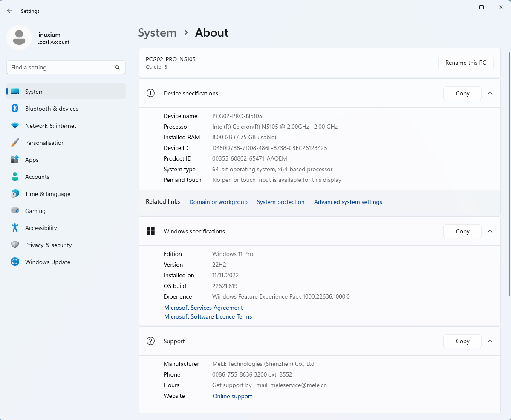Go to Network & internet settings
The width and height of the screenshot is (511, 420).
pos(66,125)
